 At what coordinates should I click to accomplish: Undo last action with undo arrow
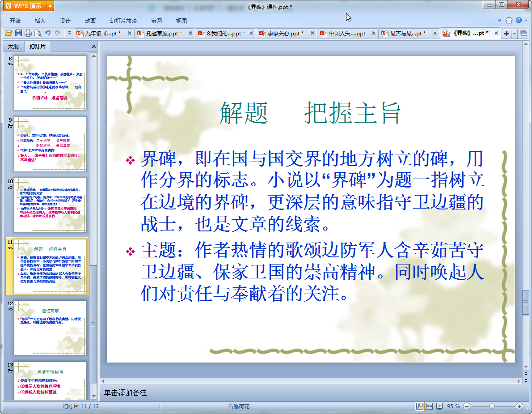click(48, 33)
